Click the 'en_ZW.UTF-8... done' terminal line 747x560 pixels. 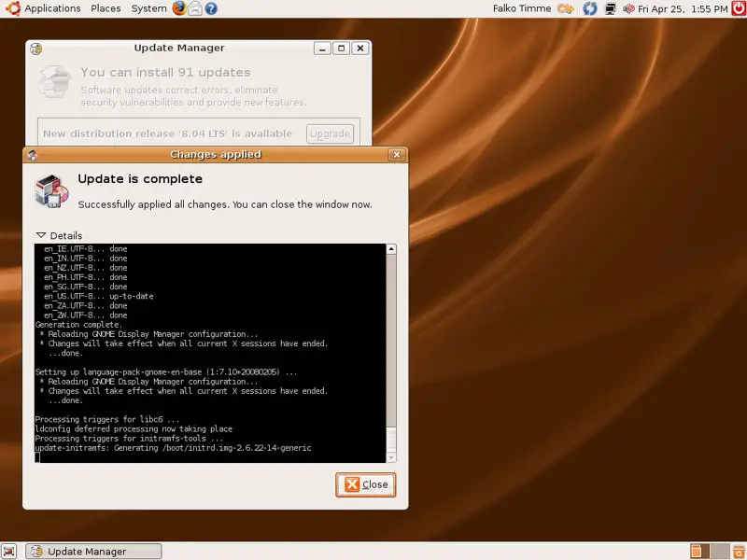[86, 315]
